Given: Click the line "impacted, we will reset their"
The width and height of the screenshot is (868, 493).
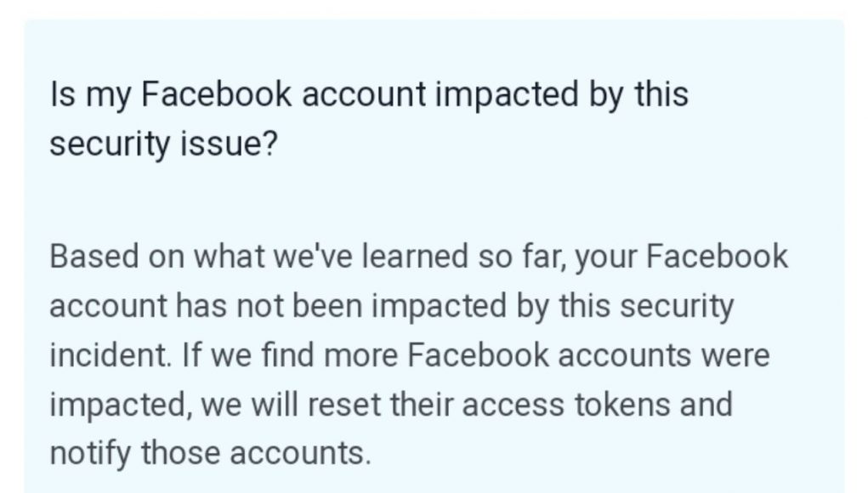Looking at the screenshot, I should (x=390, y=404).
